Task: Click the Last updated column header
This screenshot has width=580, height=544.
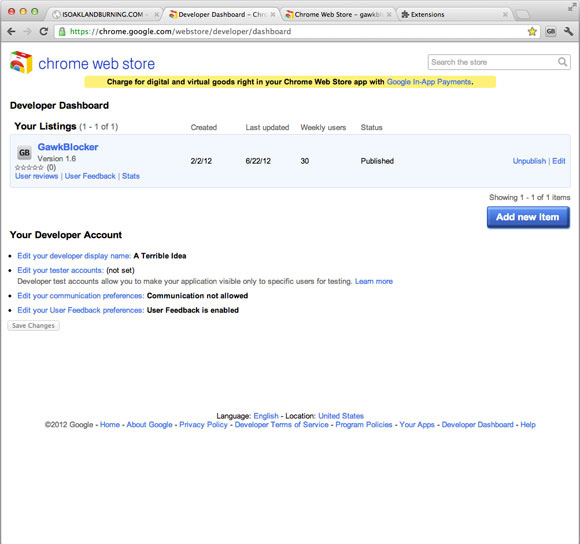Action: (x=267, y=128)
